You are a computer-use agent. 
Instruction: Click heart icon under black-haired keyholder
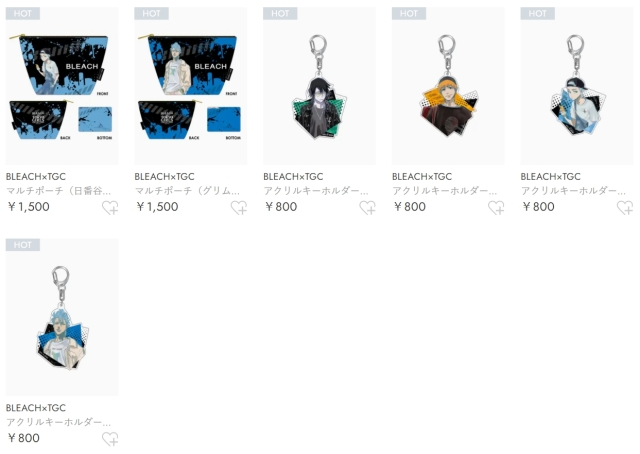pyautogui.click(x=367, y=208)
